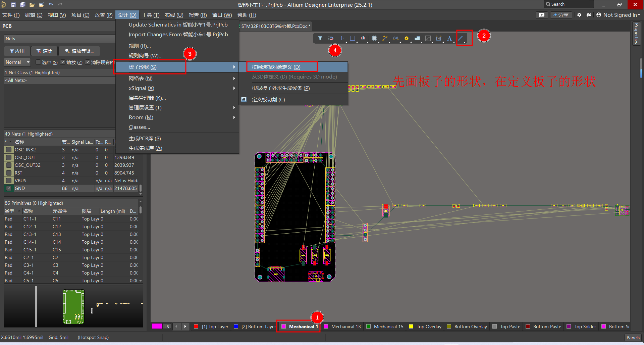This screenshot has width=644, height=345.
Task: Click the 分享 share button
Action: coord(561,15)
